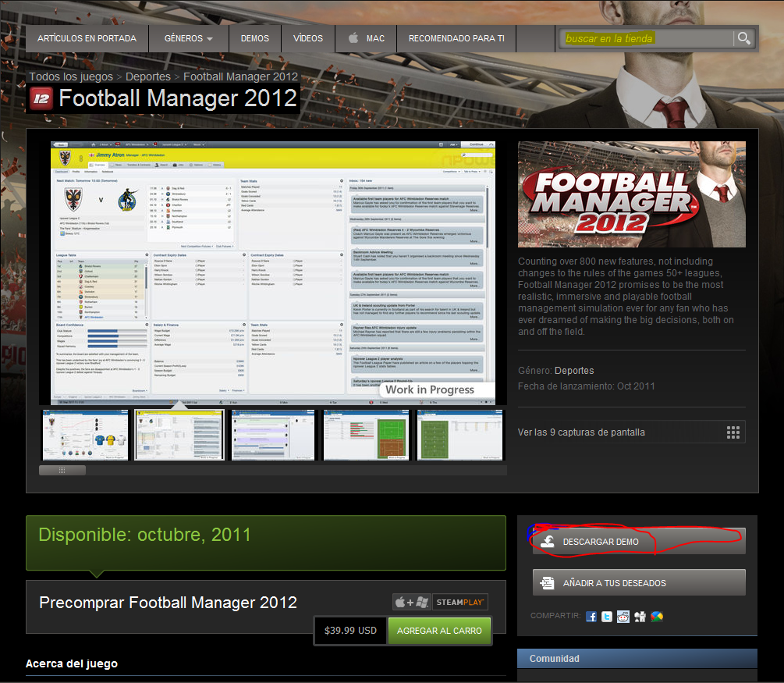Click Descargar Demo button
The height and width of the screenshot is (683, 784).
(x=639, y=542)
